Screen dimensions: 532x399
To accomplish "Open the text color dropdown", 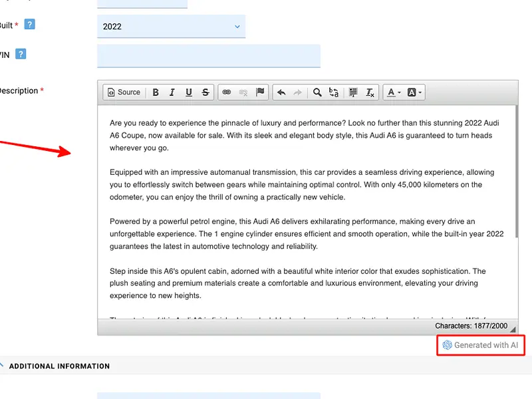I will [394, 92].
